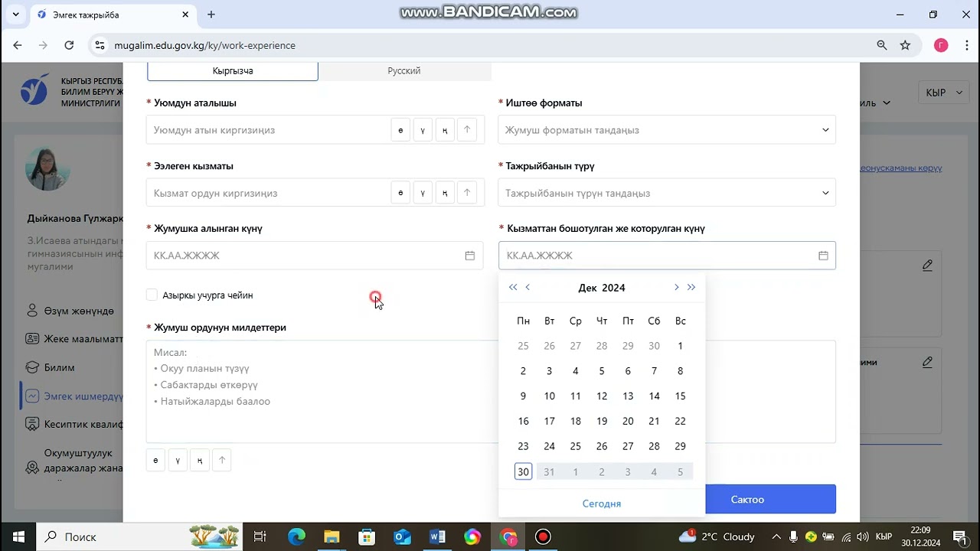The image size is (980, 551).
Task: Open the weather widget 2°C Cloudy
Action: pos(717,536)
